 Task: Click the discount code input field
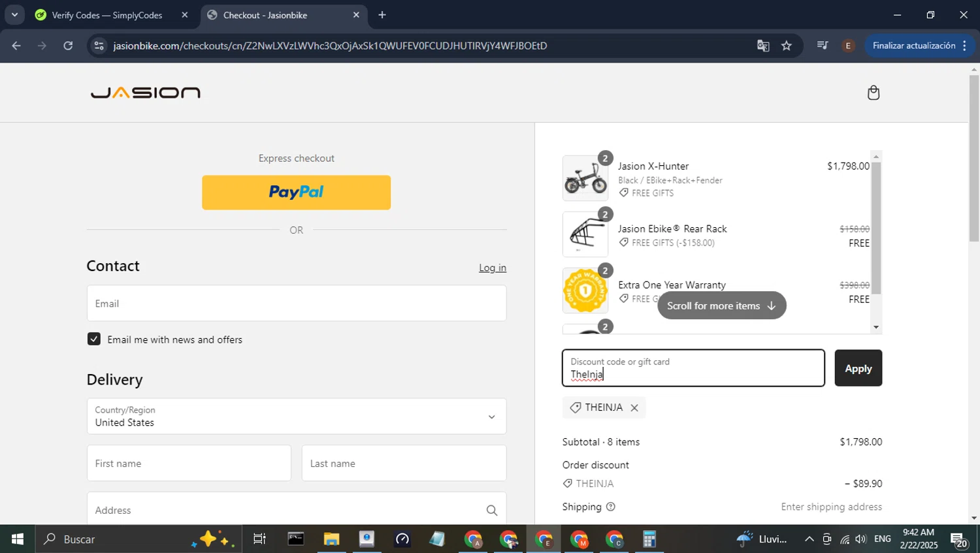pyautogui.click(x=693, y=368)
